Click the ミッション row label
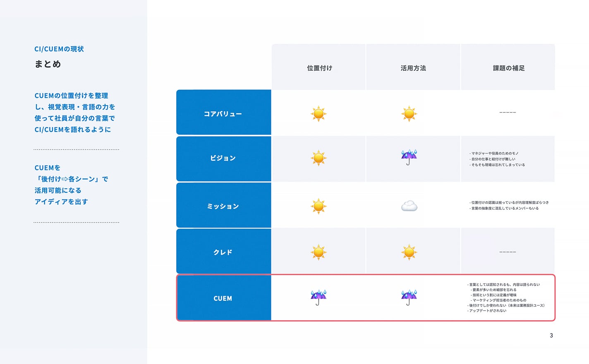 coord(224,205)
